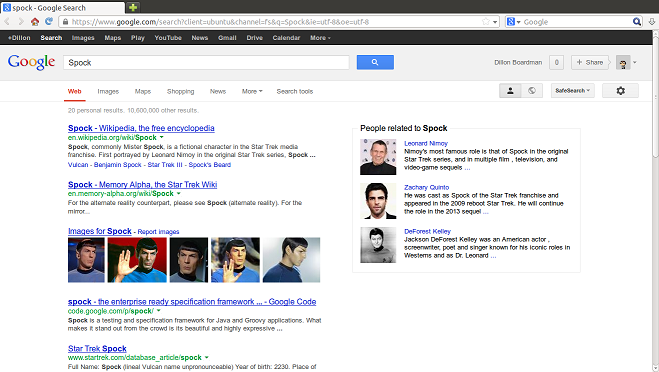Click the Google search input containing Spock
The image size is (659, 372).
tap(206, 63)
